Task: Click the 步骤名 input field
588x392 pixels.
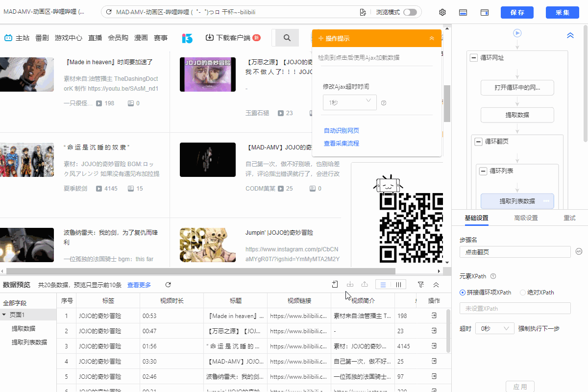Action: pos(515,252)
